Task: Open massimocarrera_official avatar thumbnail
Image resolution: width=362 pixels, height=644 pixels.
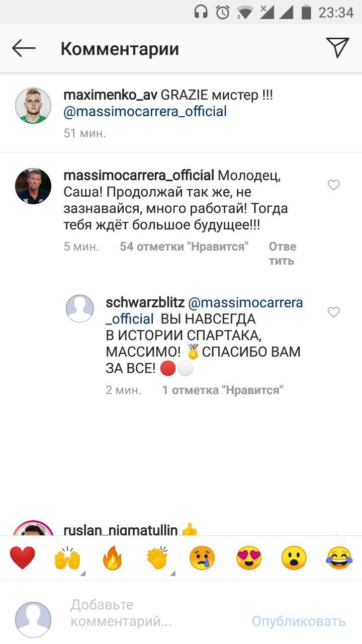Action: 33,186
